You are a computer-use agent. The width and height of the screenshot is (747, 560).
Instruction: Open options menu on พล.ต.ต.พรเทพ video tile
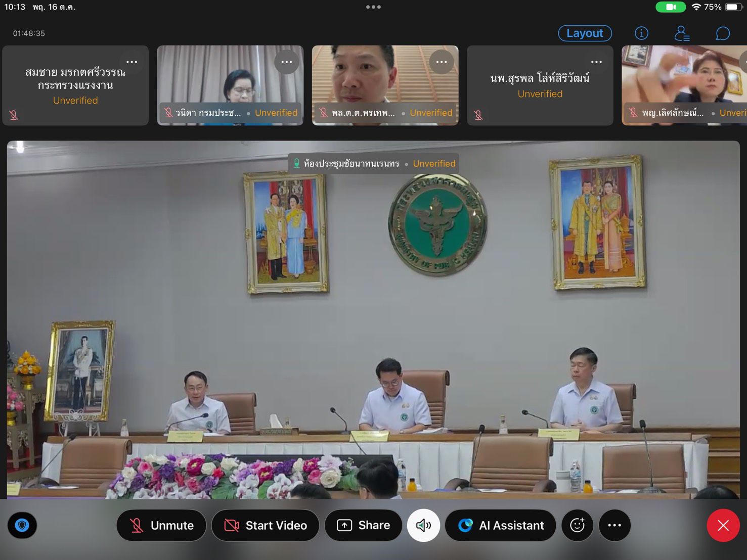pyautogui.click(x=442, y=62)
